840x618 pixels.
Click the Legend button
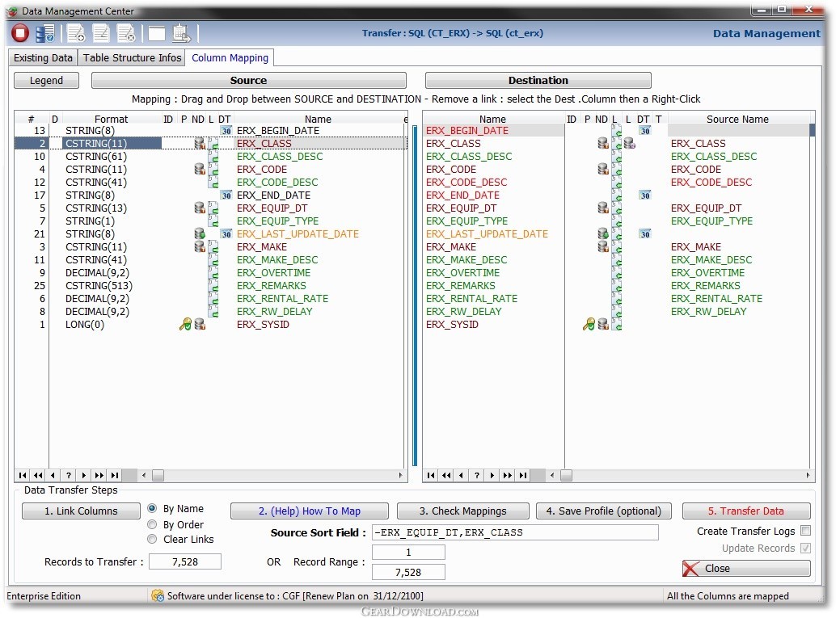(46, 80)
